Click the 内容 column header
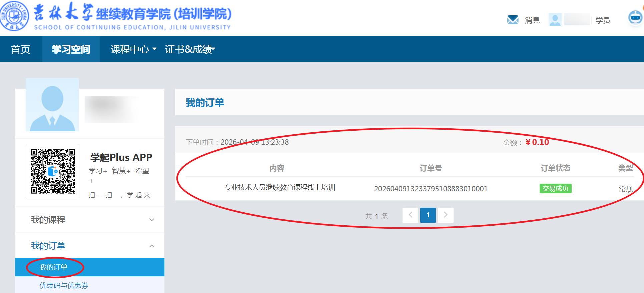Screen dimensions: 644x293 tap(277, 168)
